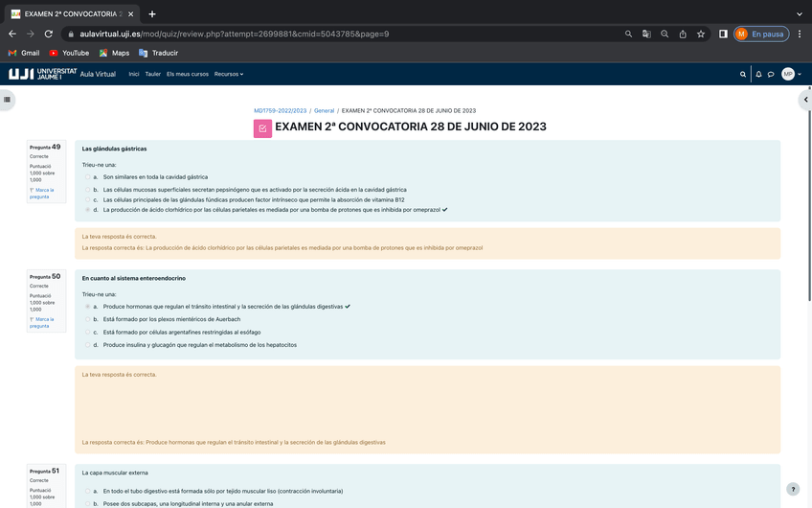The width and height of the screenshot is (812, 508).
Task: Click question text 'La capa muscular externa'
Action: pyautogui.click(x=115, y=473)
